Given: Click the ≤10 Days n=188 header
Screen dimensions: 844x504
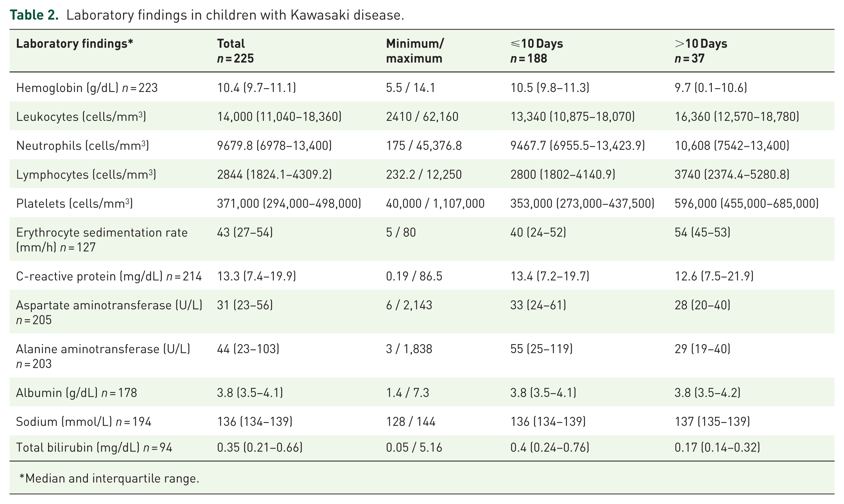Looking at the screenshot, I should pyautogui.click(x=537, y=51).
